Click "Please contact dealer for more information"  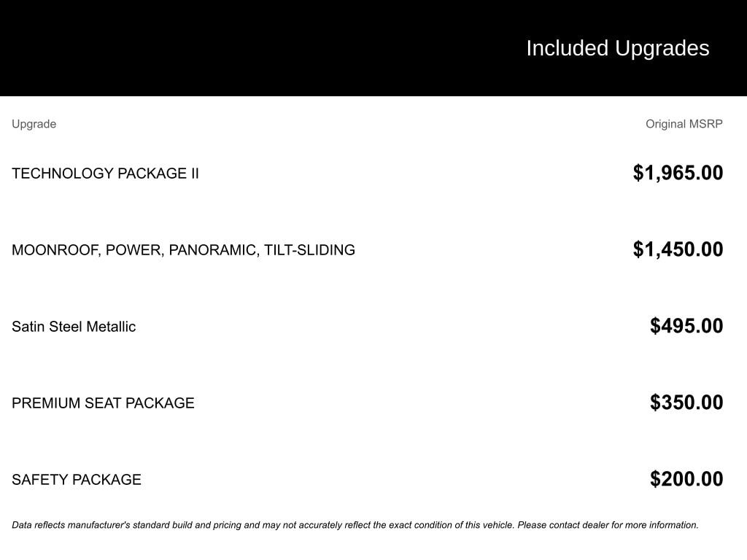point(607,525)
